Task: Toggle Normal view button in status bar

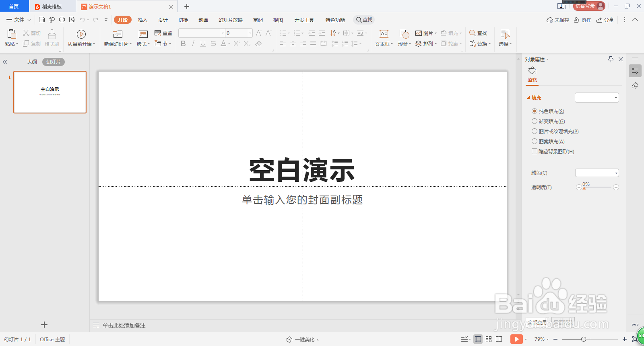Action: pyautogui.click(x=478, y=339)
